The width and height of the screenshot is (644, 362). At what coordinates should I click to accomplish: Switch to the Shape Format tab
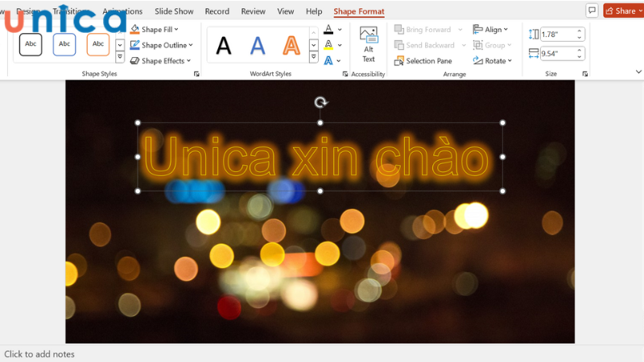[359, 11]
